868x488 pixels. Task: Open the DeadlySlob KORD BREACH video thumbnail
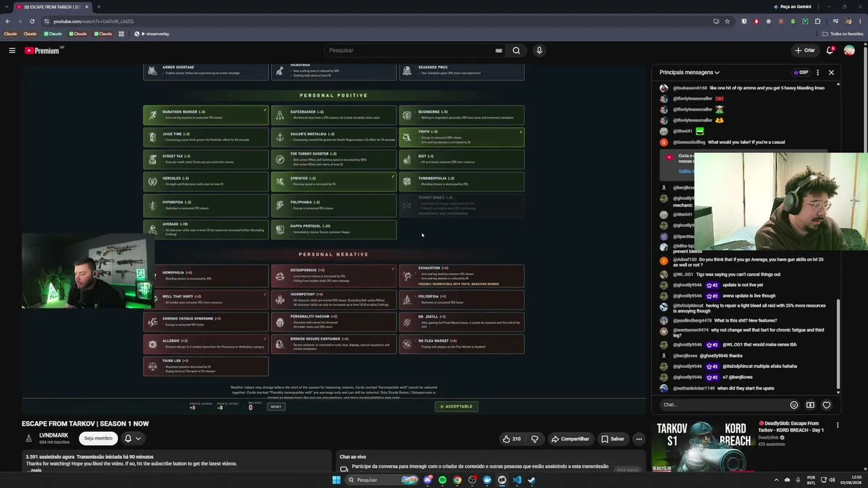coord(703,445)
